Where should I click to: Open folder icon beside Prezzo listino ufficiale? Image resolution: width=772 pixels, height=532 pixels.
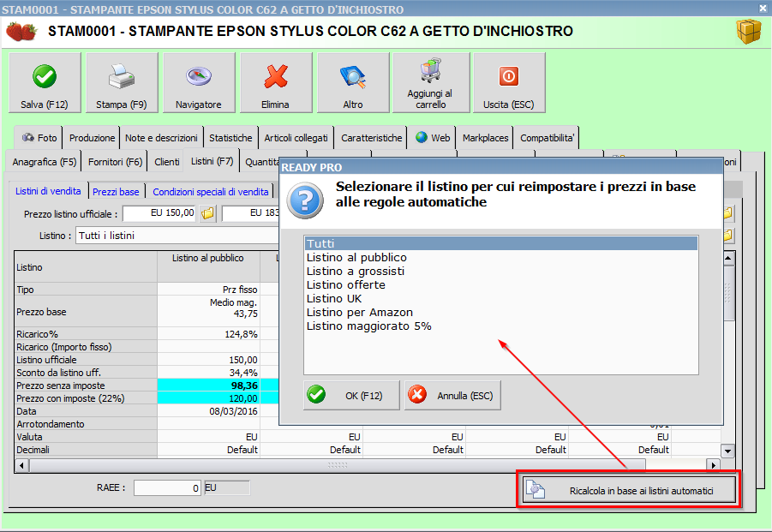[208, 213]
